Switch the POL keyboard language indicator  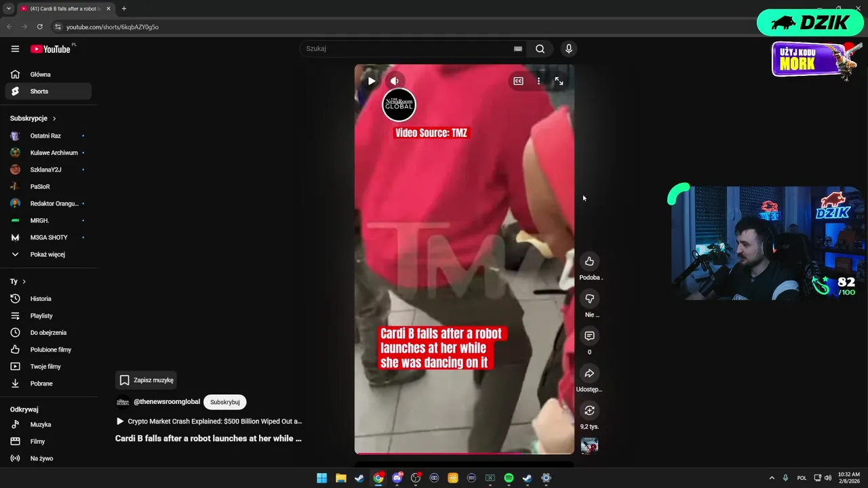(802, 478)
